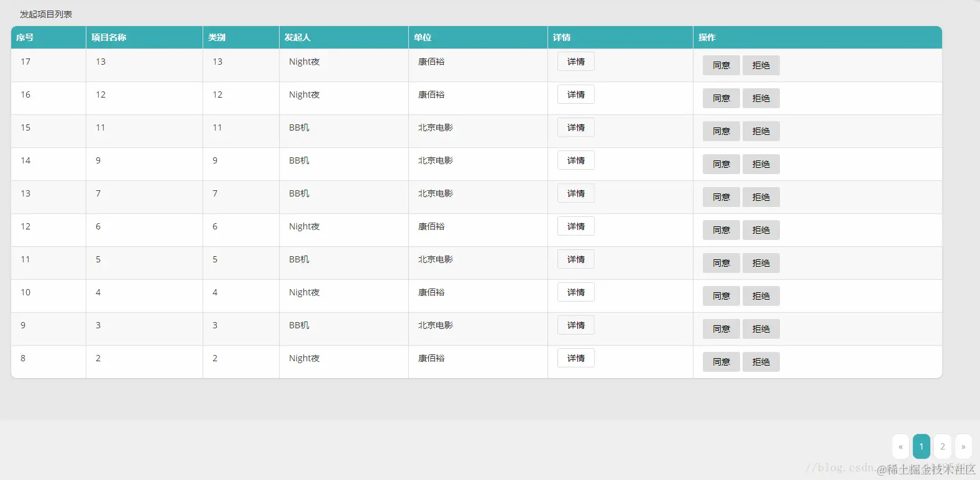Reject row 16 with 拒绝
The width and height of the screenshot is (980, 480).
[x=761, y=98]
